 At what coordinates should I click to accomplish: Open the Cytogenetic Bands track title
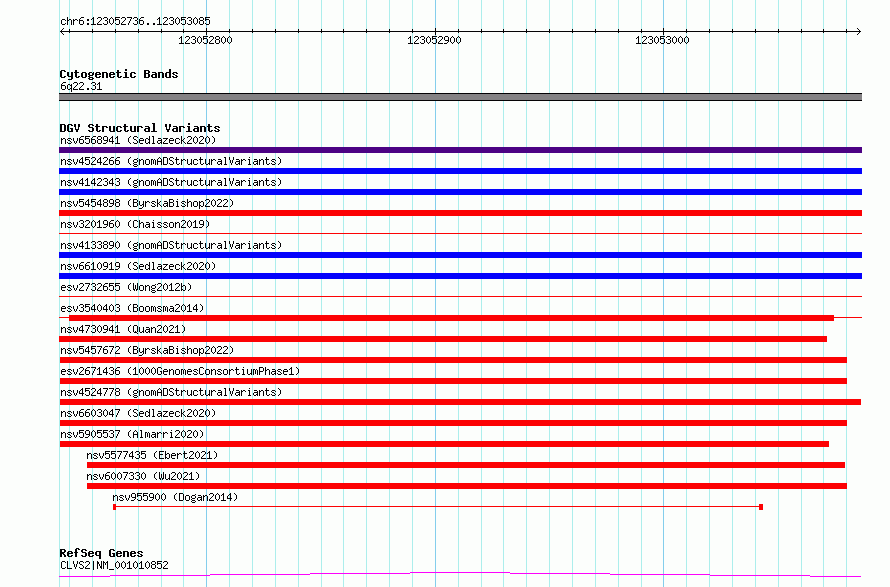coord(119,74)
